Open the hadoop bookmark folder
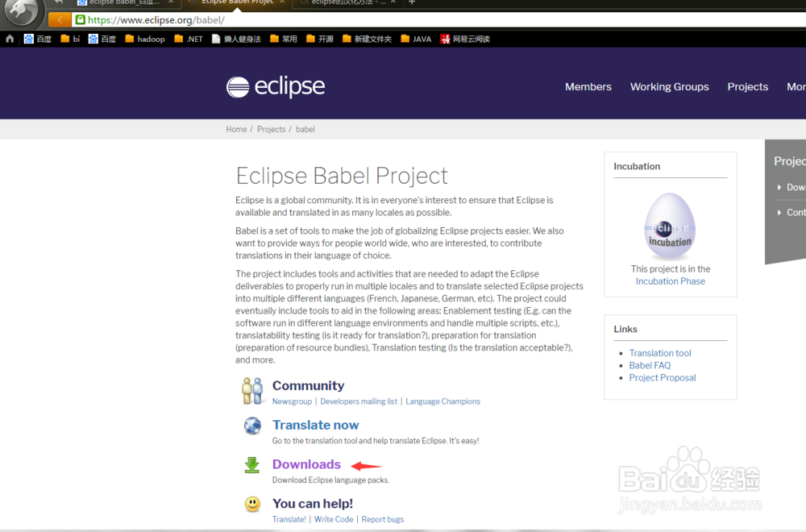 pos(145,39)
